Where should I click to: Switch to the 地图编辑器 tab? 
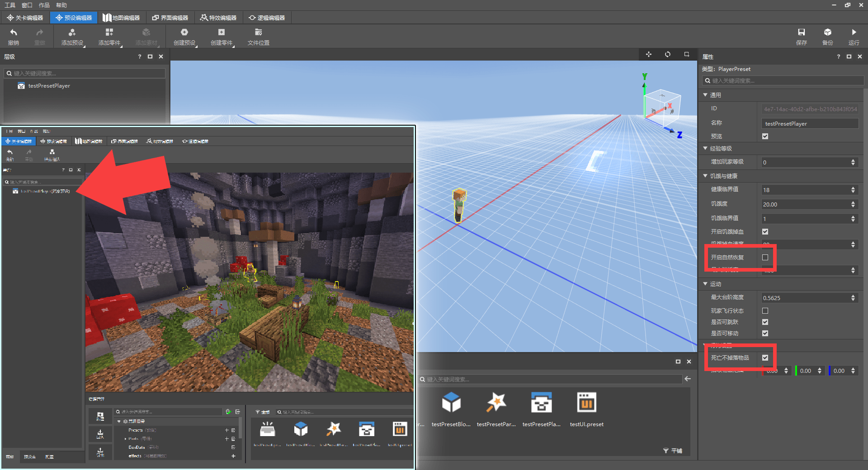(121, 18)
